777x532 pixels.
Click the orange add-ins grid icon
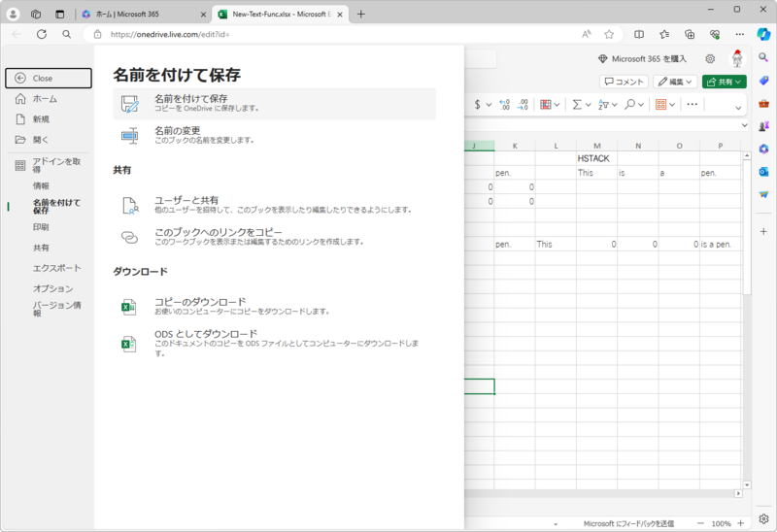click(x=660, y=105)
